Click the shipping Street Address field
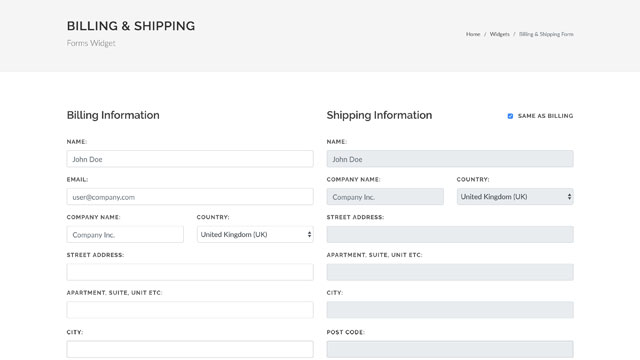 click(450, 234)
